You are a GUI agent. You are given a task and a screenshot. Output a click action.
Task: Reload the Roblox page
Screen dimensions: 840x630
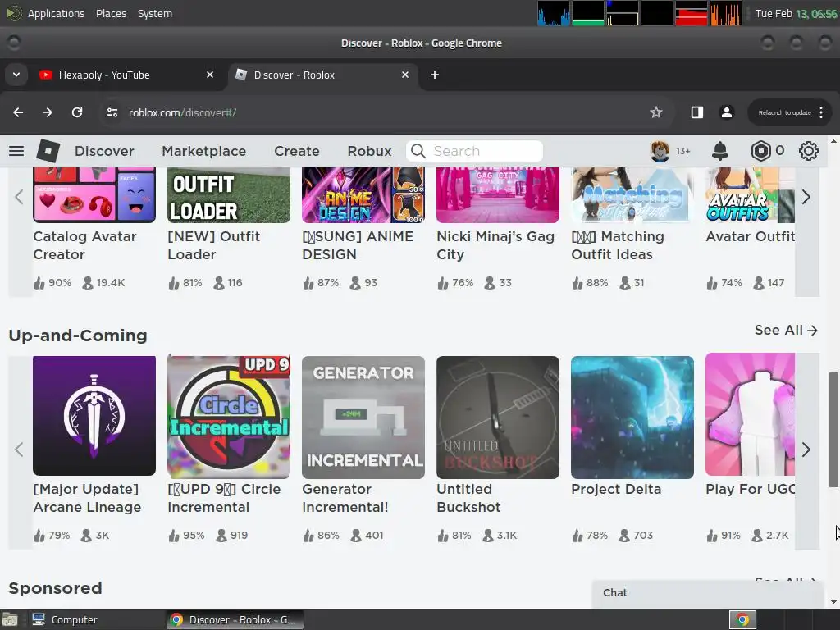[x=77, y=112]
